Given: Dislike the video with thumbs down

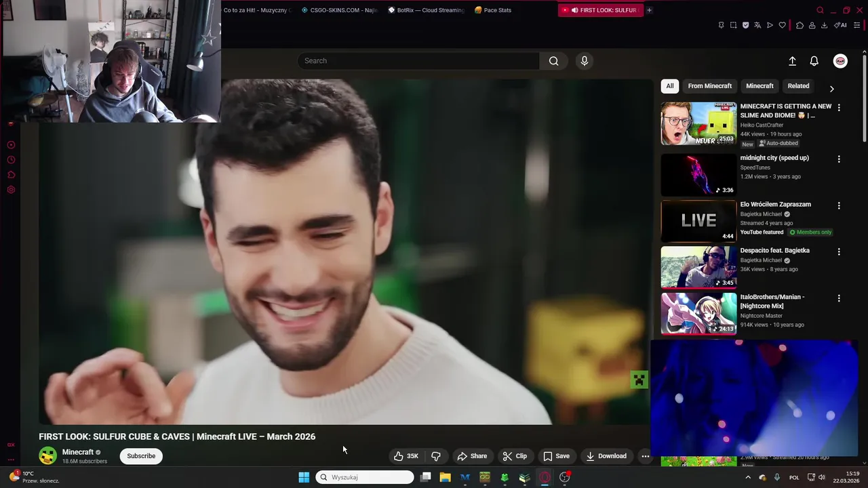Looking at the screenshot, I should (x=436, y=456).
